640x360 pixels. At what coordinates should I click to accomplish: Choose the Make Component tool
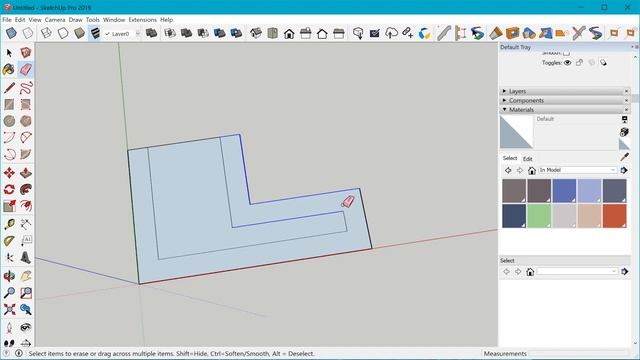26,53
